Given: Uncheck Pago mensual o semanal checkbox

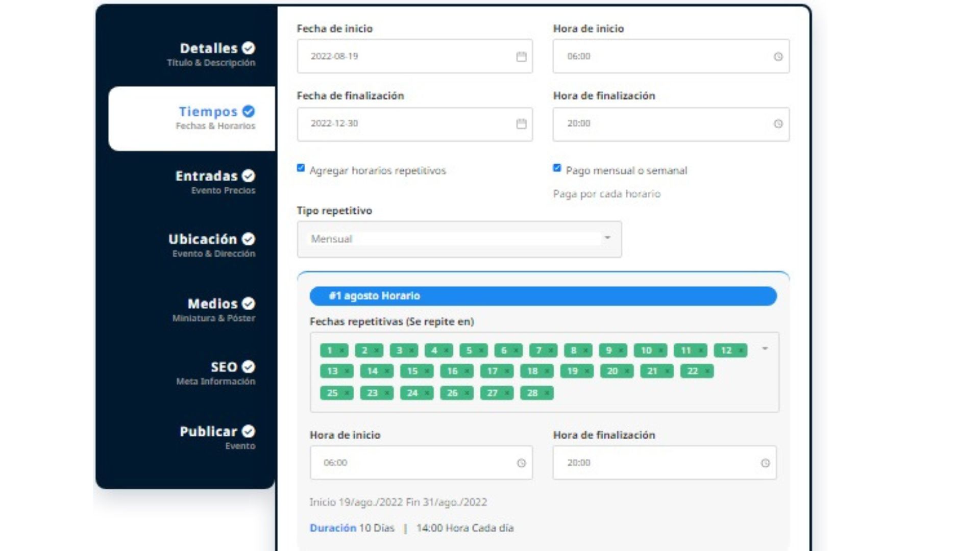Looking at the screenshot, I should 557,168.
